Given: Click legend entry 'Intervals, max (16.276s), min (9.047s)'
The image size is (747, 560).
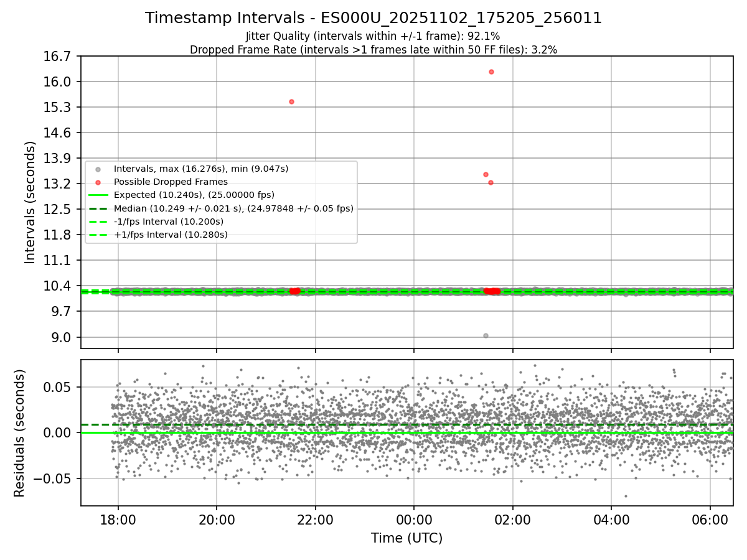Looking at the screenshot, I should [201, 169].
